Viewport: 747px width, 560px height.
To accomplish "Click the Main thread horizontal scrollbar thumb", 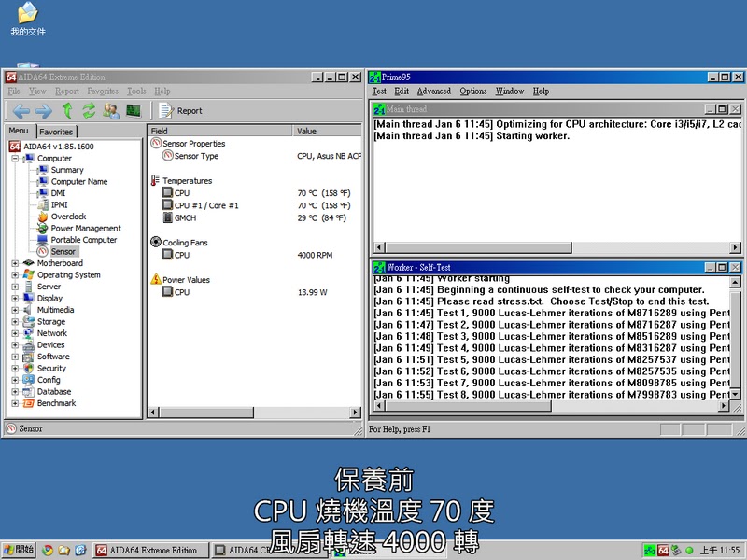I will pos(478,247).
